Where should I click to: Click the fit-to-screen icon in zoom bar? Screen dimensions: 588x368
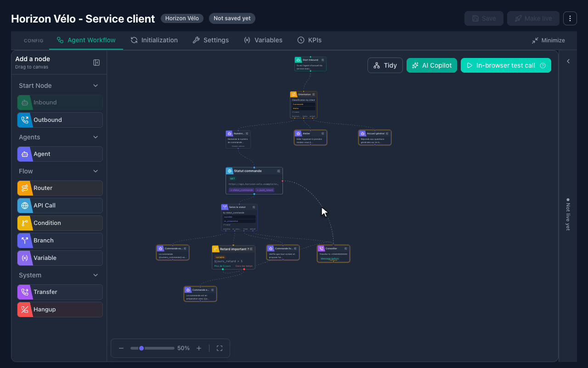[x=219, y=348]
